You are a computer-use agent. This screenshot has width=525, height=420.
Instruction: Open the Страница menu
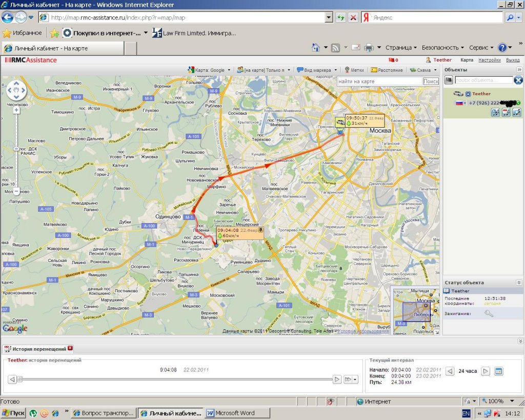401,48
